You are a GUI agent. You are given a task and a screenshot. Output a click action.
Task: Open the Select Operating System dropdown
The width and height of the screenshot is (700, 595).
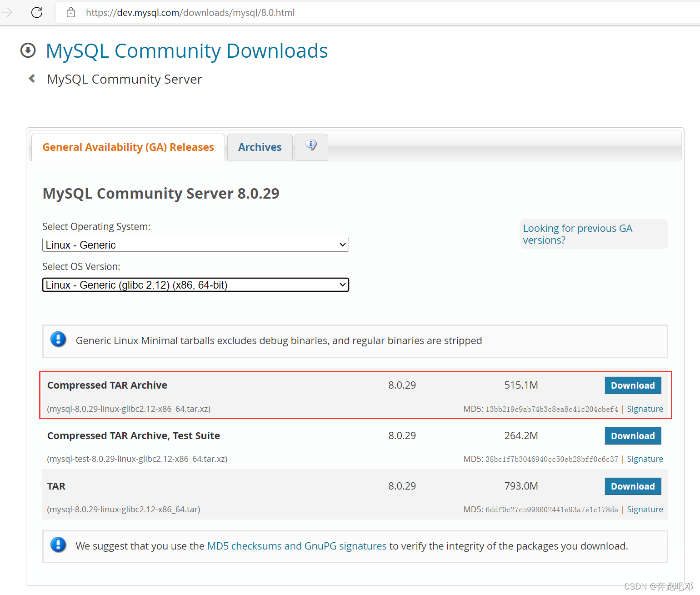(x=195, y=245)
